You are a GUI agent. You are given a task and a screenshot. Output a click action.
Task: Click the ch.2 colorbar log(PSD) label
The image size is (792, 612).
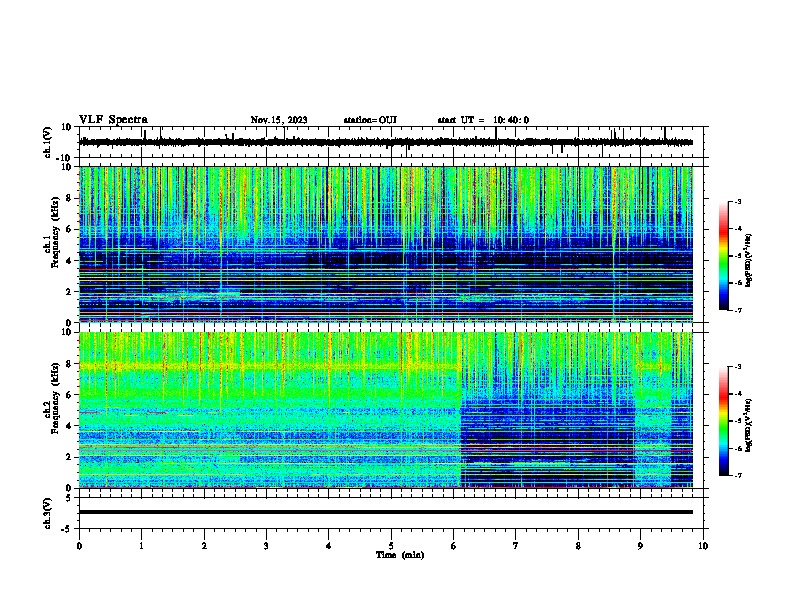748,425
